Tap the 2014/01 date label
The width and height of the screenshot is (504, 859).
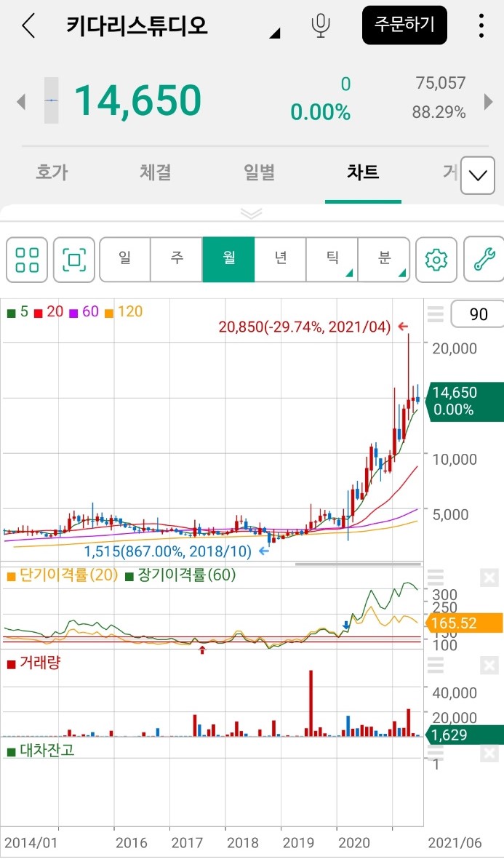tap(31, 842)
